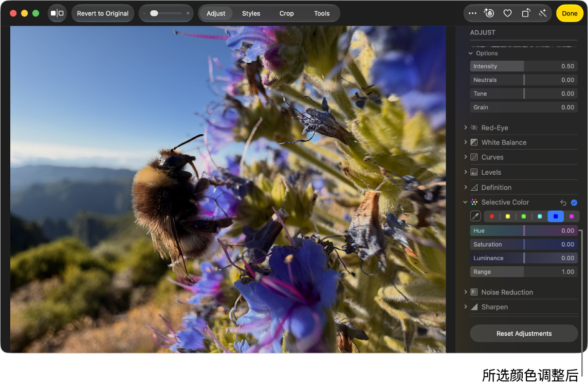Select the cyan color swatch
Viewport: 588px width, 384px height.
click(540, 216)
